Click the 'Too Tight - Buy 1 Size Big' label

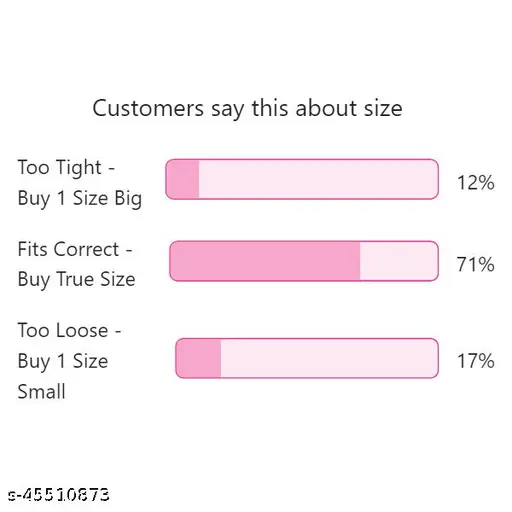click(80, 183)
